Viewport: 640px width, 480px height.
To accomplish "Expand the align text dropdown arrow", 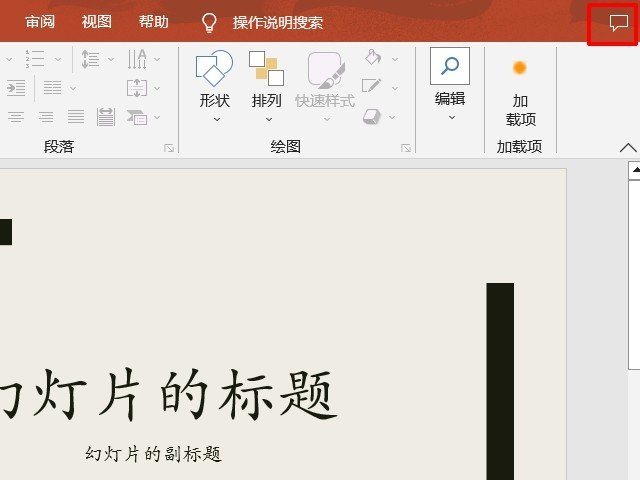I will tap(157, 88).
